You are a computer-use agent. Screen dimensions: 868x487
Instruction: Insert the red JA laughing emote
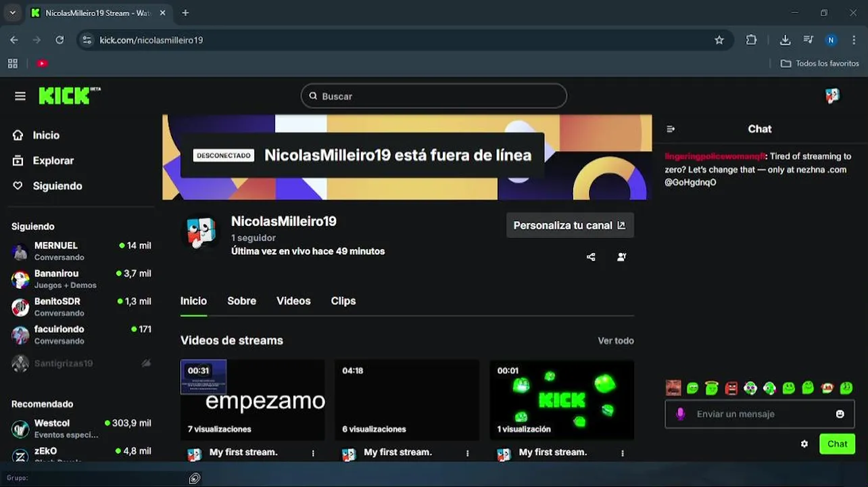coord(827,388)
